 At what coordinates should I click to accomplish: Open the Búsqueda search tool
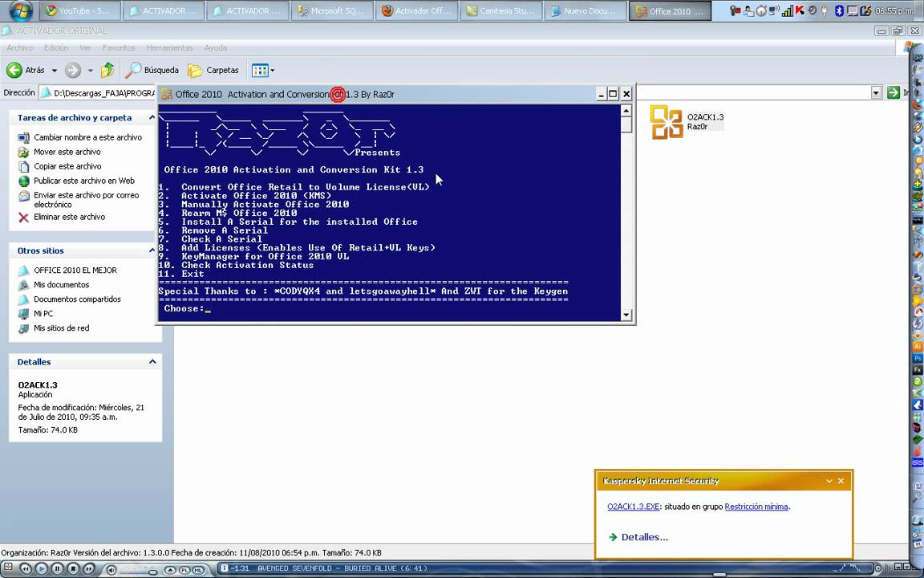click(152, 70)
